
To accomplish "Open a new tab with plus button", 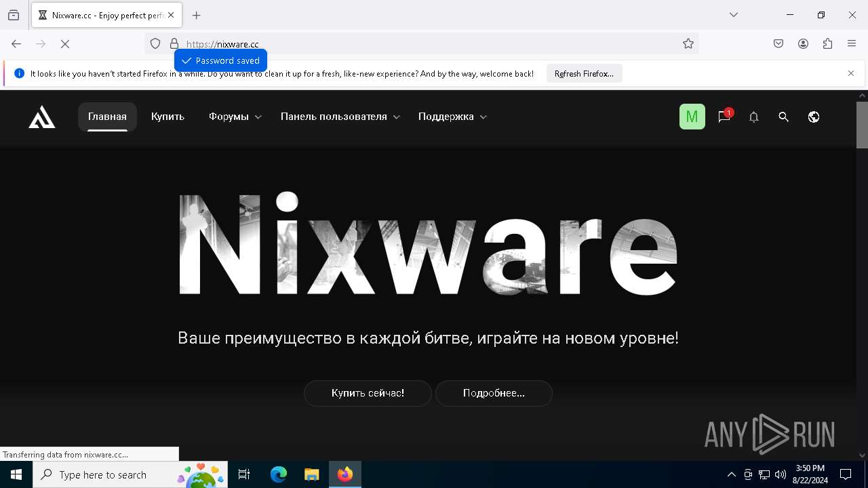I will [x=197, y=15].
